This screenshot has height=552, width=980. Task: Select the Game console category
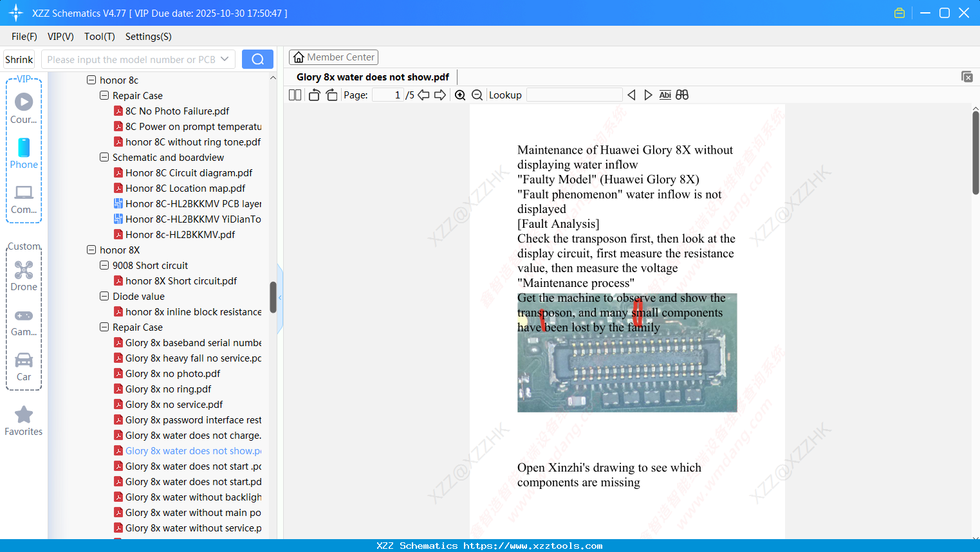[24, 322]
